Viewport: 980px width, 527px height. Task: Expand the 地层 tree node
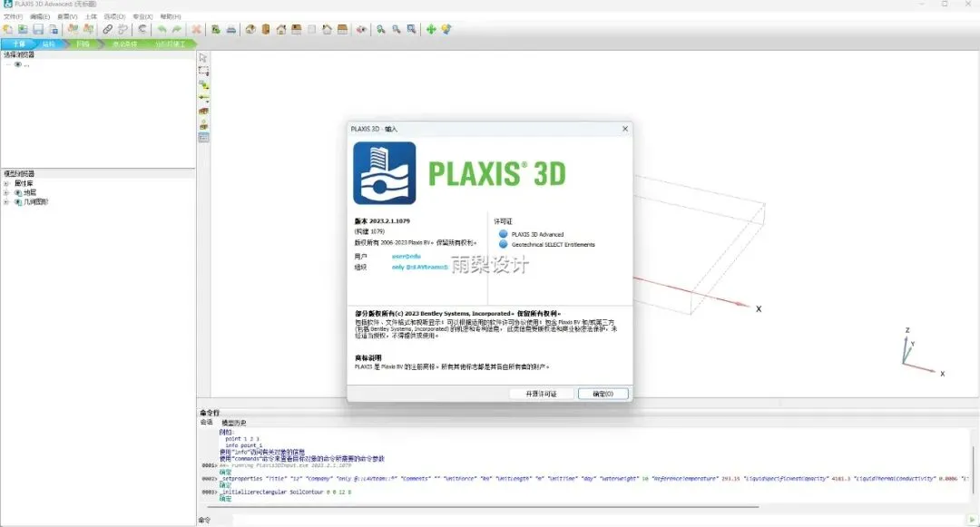6,193
